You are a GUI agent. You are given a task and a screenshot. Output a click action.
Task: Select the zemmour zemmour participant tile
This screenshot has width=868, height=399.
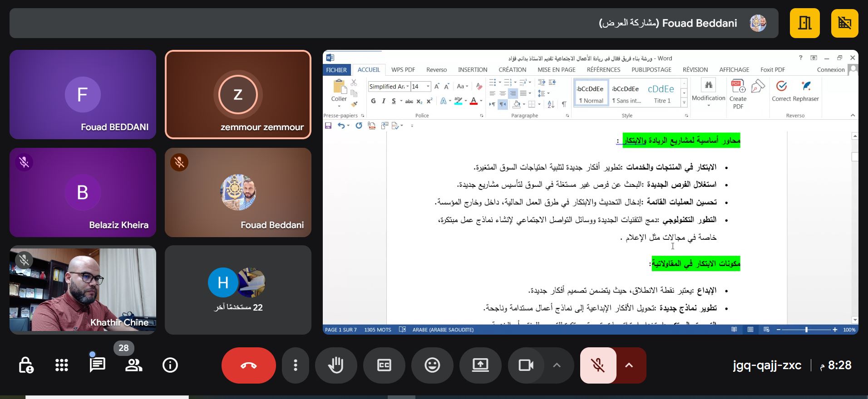[x=238, y=94]
